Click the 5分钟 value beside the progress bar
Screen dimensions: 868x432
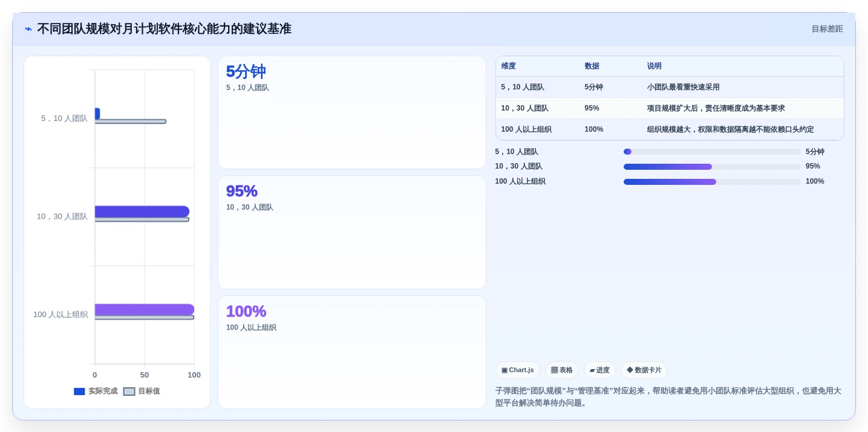pyautogui.click(x=815, y=152)
